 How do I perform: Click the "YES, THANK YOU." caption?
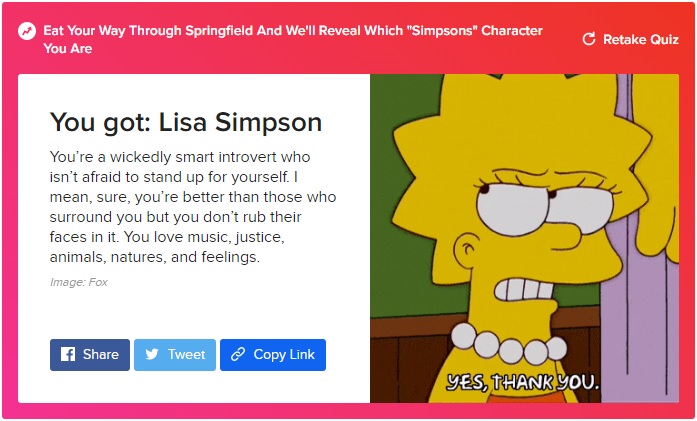tap(522, 381)
